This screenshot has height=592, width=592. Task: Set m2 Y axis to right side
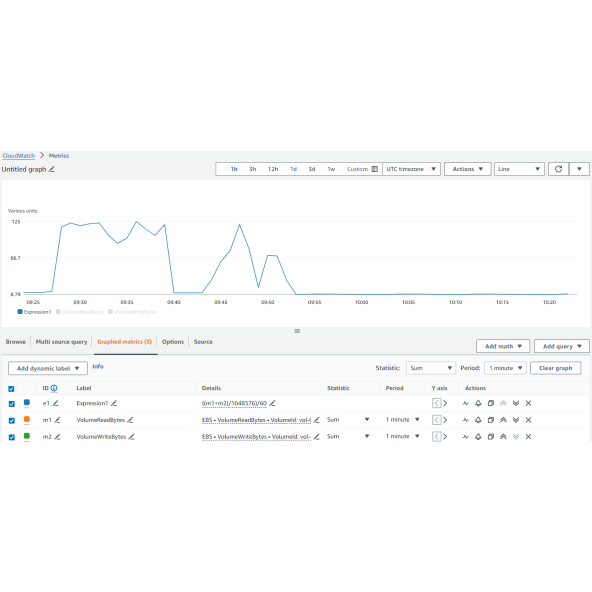click(x=445, y=436)
